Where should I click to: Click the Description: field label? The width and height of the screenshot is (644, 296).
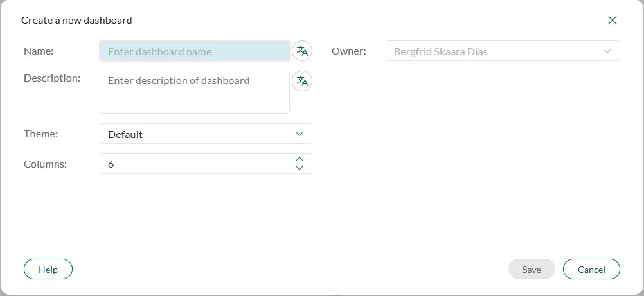51,78
